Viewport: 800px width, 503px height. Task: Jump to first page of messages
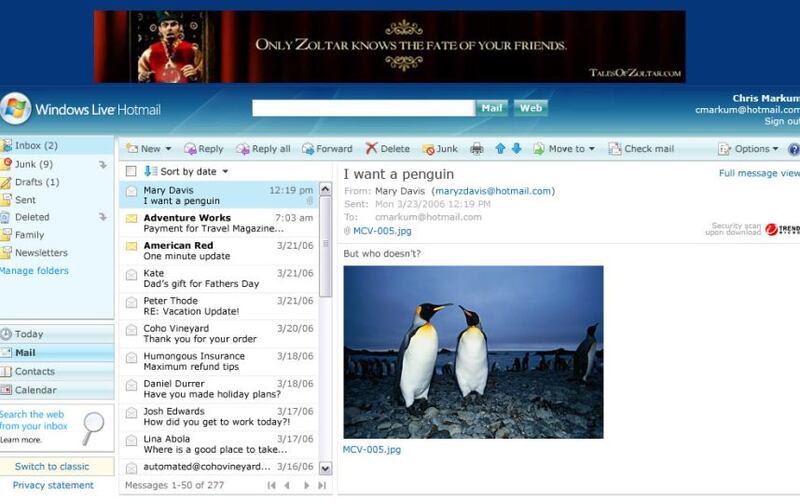point(271,485)
